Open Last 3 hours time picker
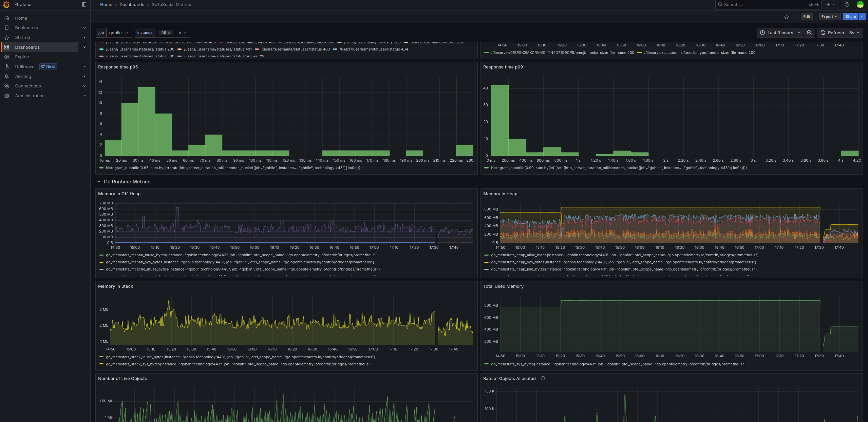Image resolution: width=868 pixels, height=422 pixels. pos(780,33)
